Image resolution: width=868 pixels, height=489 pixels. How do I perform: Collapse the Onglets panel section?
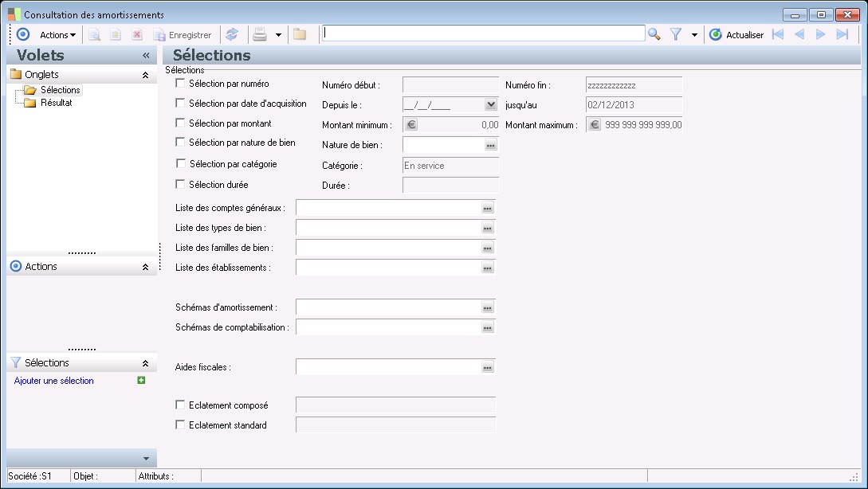click(x=145, y=75)
